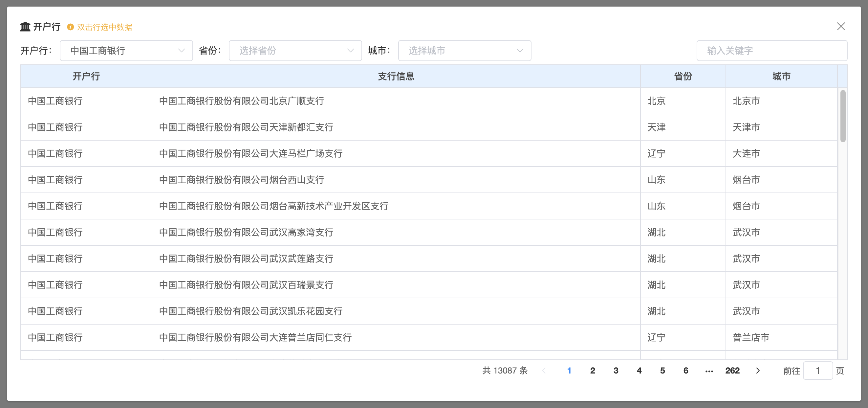The height and width of the screenshot is (408, 868).
Task: Click the bank building icon beside 开户行 title
Action: (25, 27)
